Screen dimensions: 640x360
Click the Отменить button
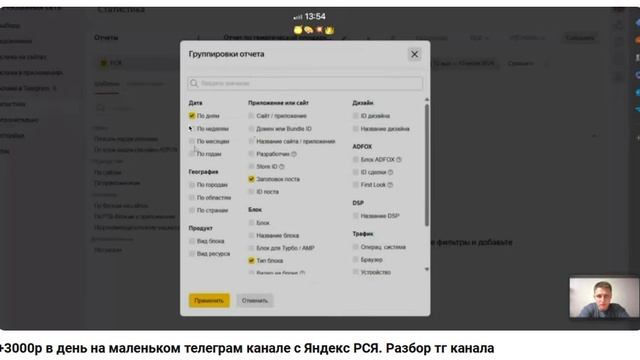tap(255, 300)
